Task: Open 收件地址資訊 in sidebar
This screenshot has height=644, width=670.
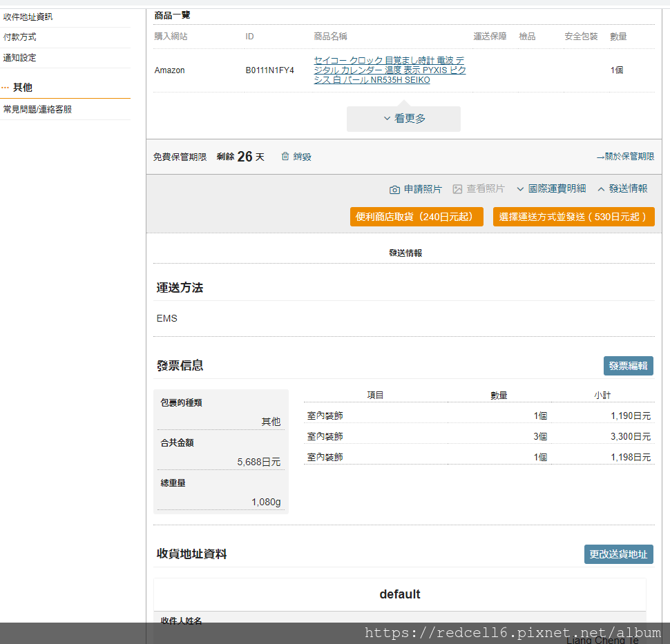Action: point(28,17)
